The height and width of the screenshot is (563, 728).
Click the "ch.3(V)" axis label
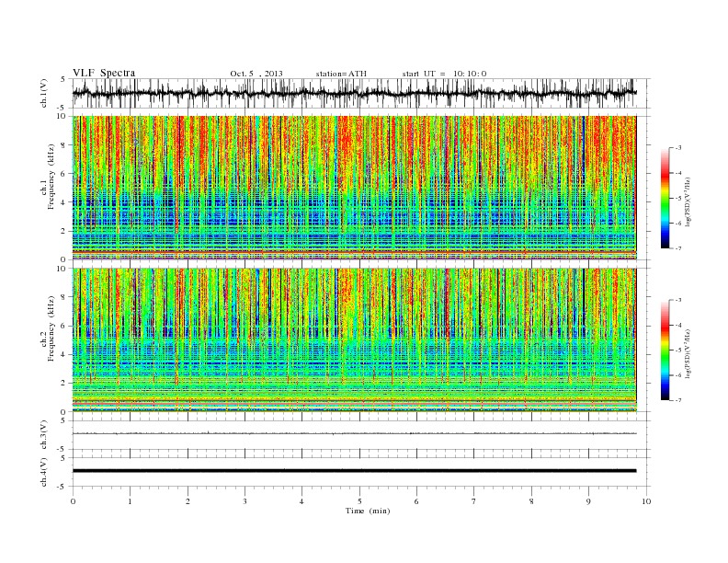pyautogui.click(x=44, y=435)
